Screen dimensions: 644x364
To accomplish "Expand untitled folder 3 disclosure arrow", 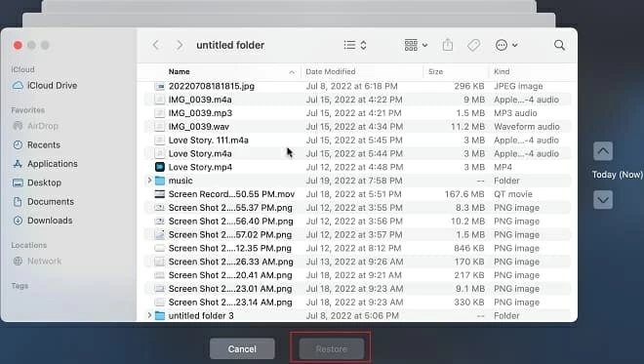I will (149, 315).
